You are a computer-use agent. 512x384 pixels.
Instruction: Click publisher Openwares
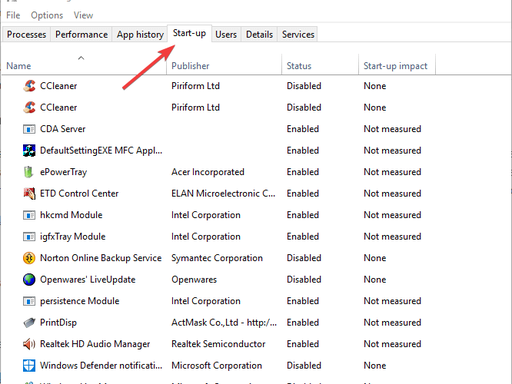point(194,280)
